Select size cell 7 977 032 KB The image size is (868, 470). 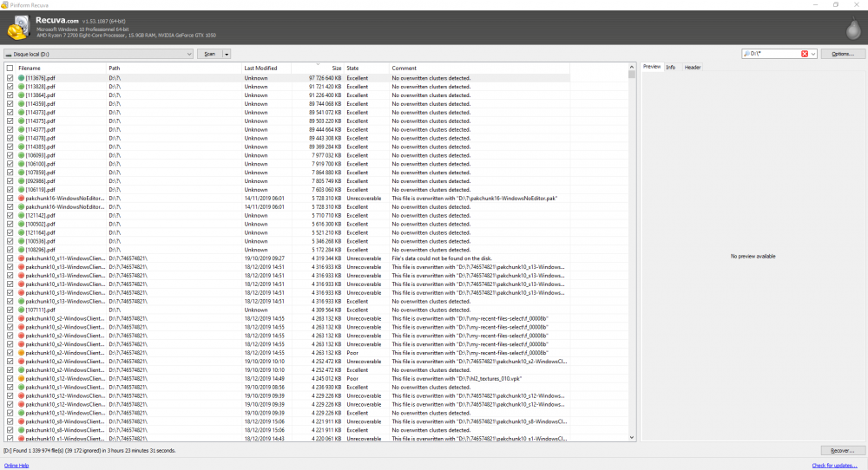tap(326, 155)
